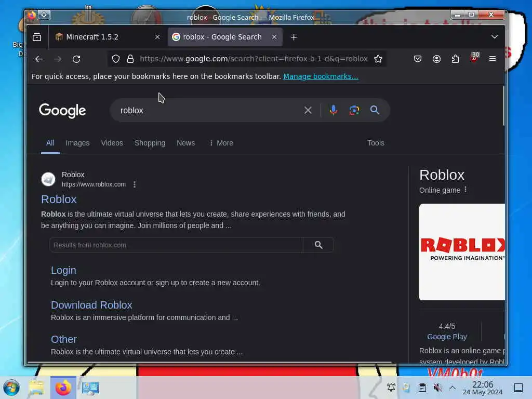Click the page vertical scrollbar
532x399 pixels.
pos(503,105)
